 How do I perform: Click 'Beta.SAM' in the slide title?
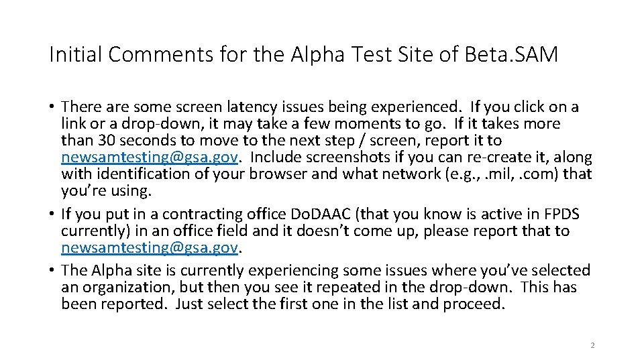(511, 54)
